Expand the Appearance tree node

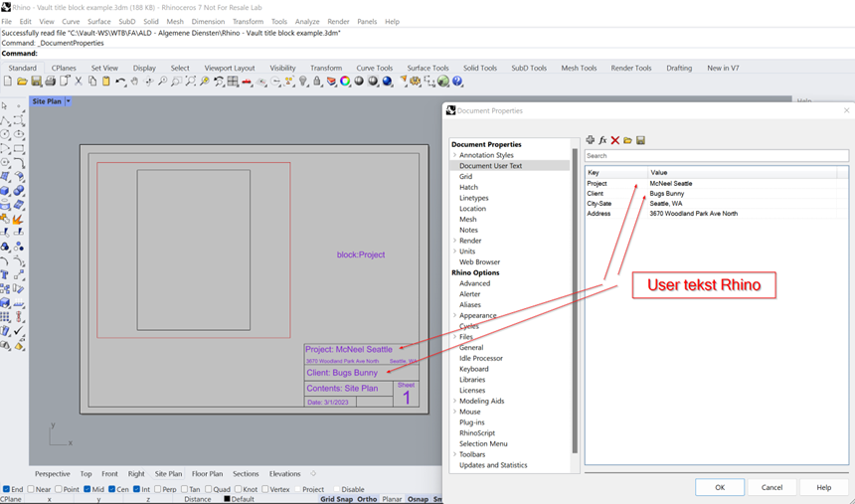tap(454, 315)
